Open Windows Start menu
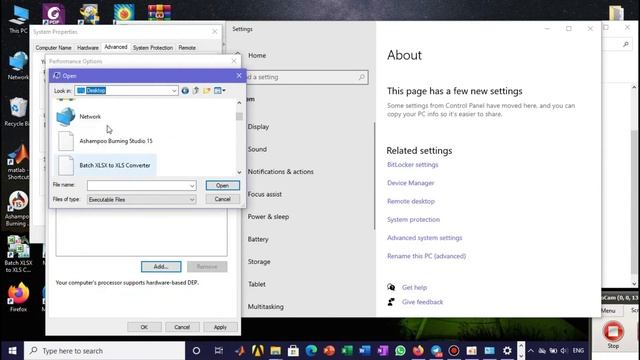 click(x=12, y=351)
